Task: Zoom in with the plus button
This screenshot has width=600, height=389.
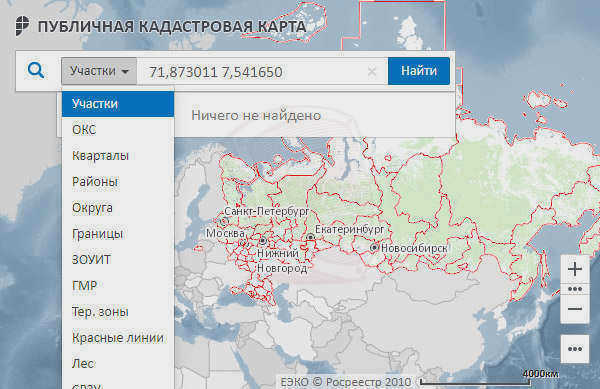Action: (x=575, y=269)
